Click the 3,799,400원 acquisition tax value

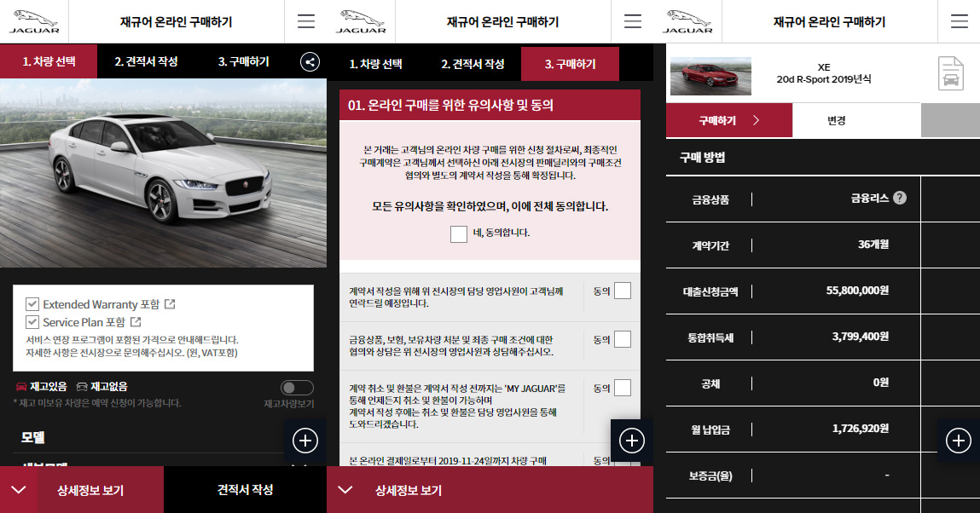[x=860, y=337]
